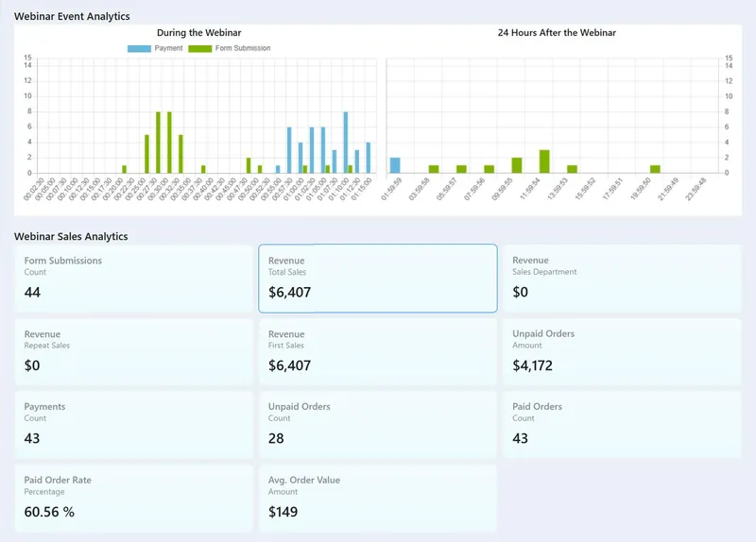The width and height of the screenshot is (756, 542).
Task: Open the Revenue First Sales card
Action: pos(378,351)
